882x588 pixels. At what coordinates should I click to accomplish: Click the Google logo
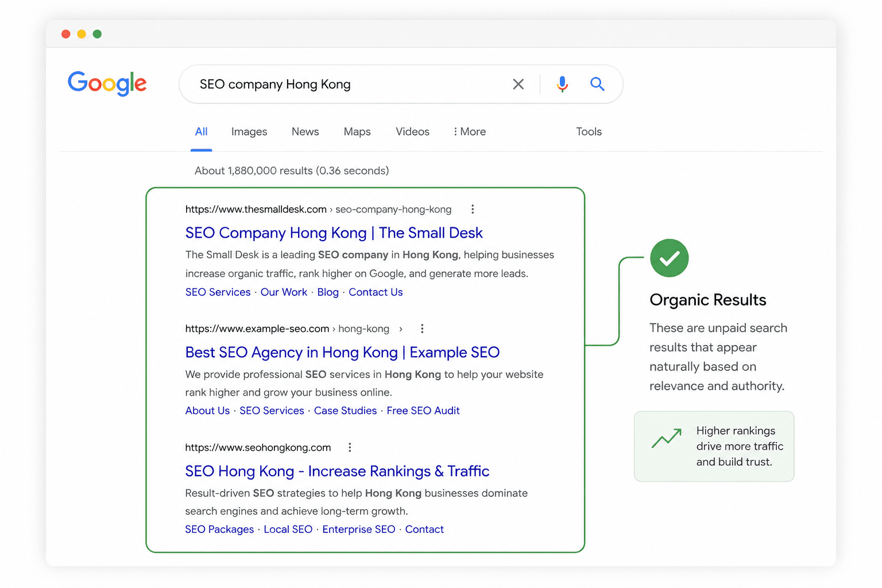107,84
